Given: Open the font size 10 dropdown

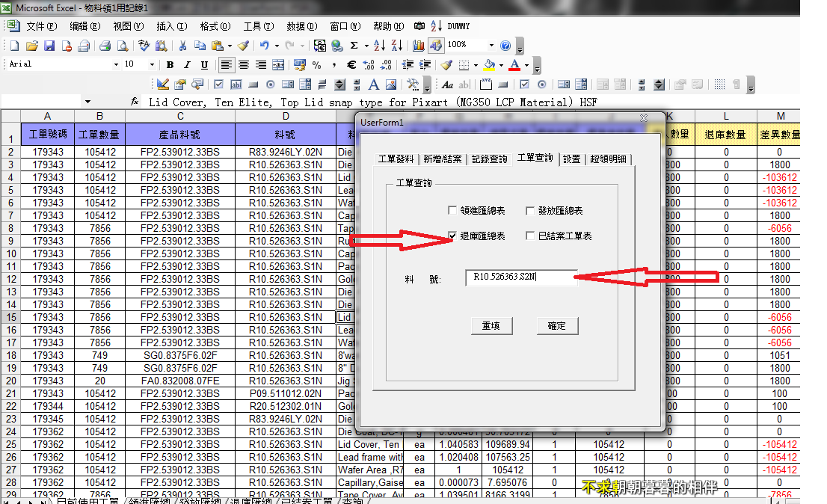Looking at the screenshot, I should pos(152,65).
